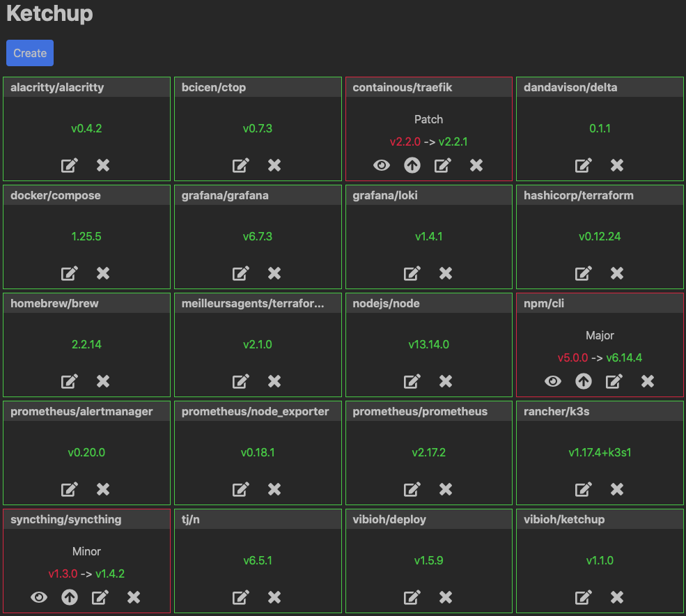Select the v13.14.0 version of nodejs/node

point(429,344)
